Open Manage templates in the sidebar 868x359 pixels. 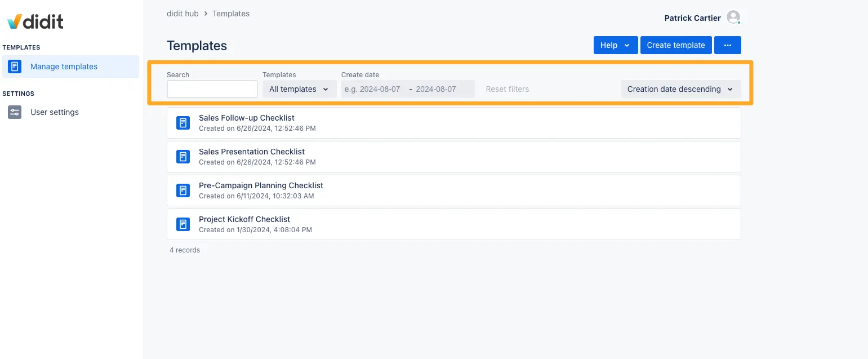[x=70, y=67]
